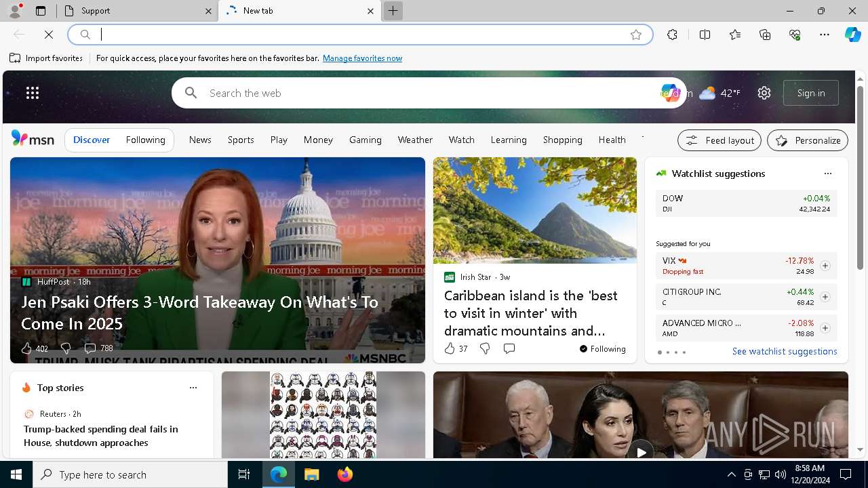Click Import favorites

coord(46,58)
